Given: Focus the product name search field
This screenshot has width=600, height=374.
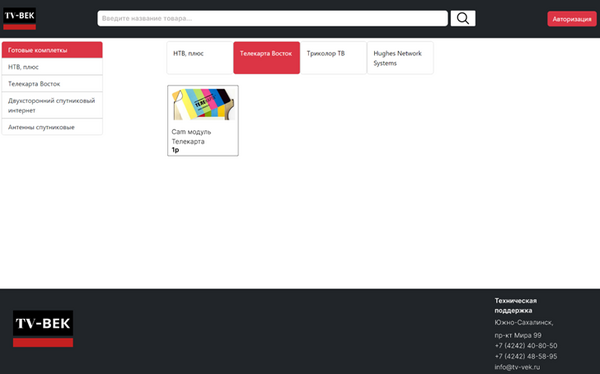Looking at the screenshot, I should (272, 18).
